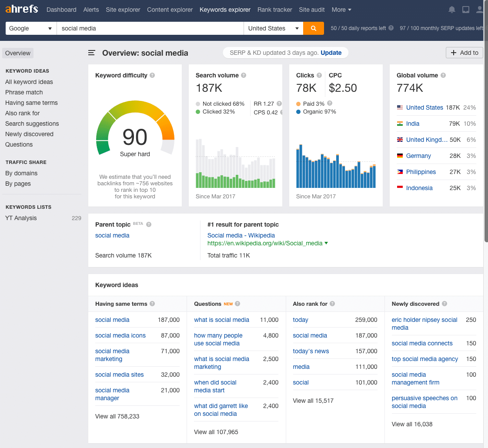488x448 pixels.
Task: Click 'when did social media start' question
Action: point(215,386)
